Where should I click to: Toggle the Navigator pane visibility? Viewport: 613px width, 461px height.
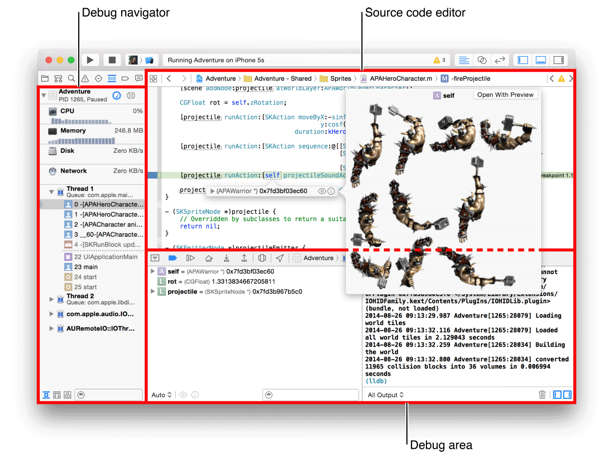tap(523, 60)
